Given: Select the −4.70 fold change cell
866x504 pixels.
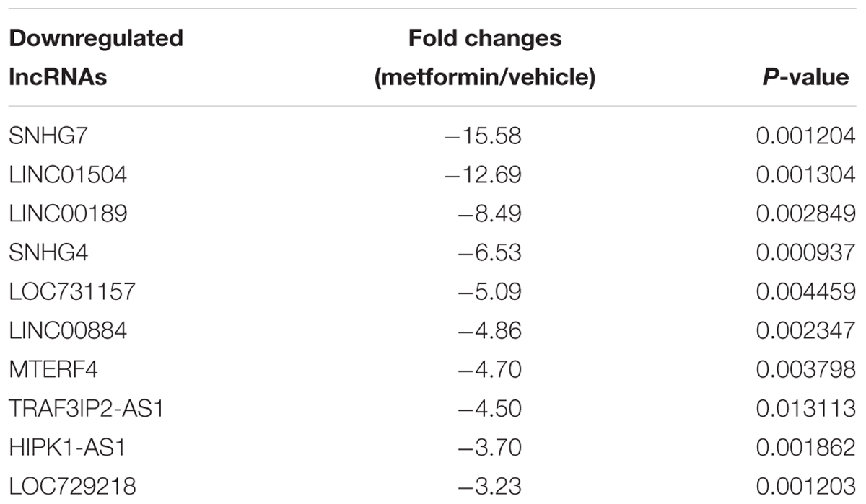Looking at the screenshot, I should [x=491, y=371].
